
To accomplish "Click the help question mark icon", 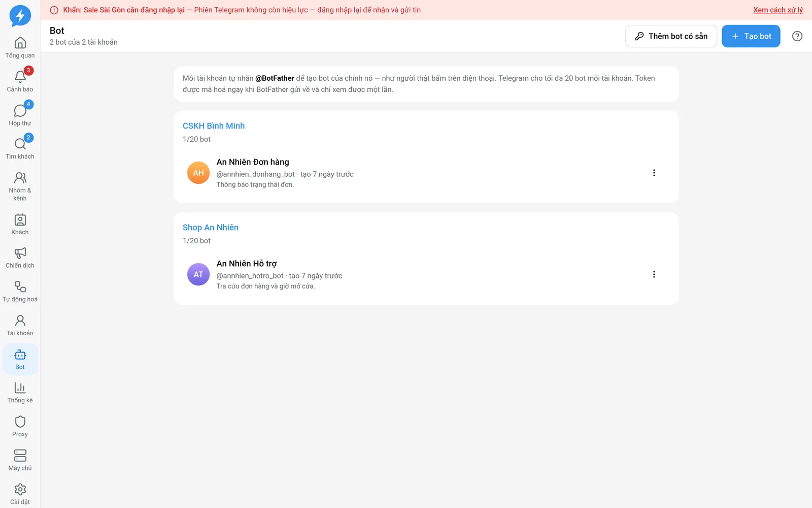I will (x=797, y=36).
